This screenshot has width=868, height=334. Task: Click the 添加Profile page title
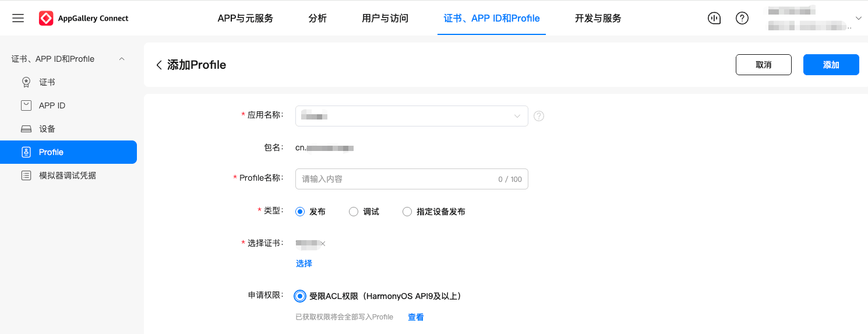tap(197, 65)
